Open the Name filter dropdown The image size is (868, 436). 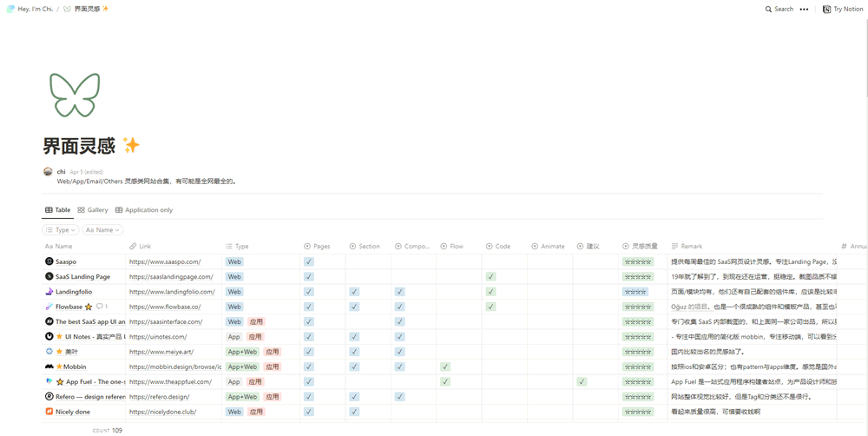tap(102, 230)
